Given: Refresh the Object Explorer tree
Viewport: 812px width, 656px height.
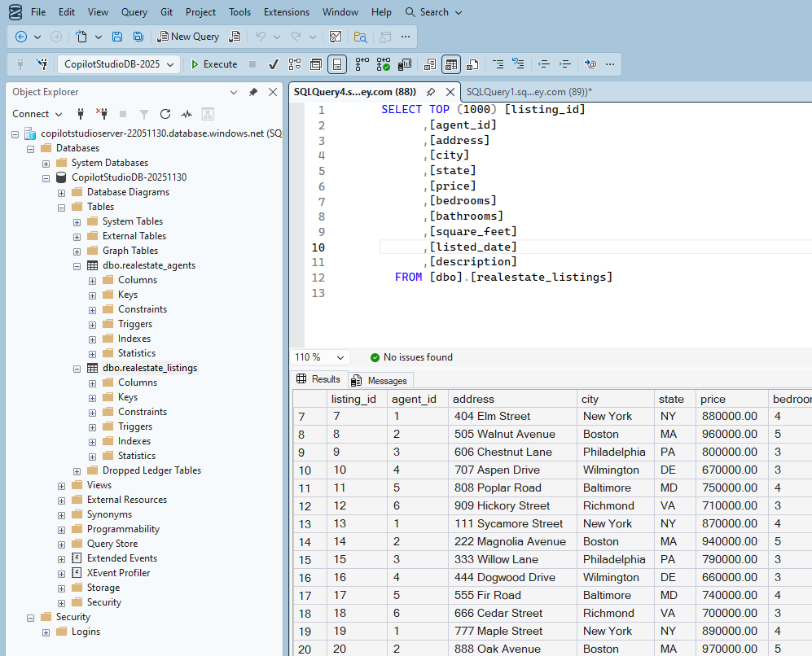Looking at the screenshot, I should click(165, 114).
